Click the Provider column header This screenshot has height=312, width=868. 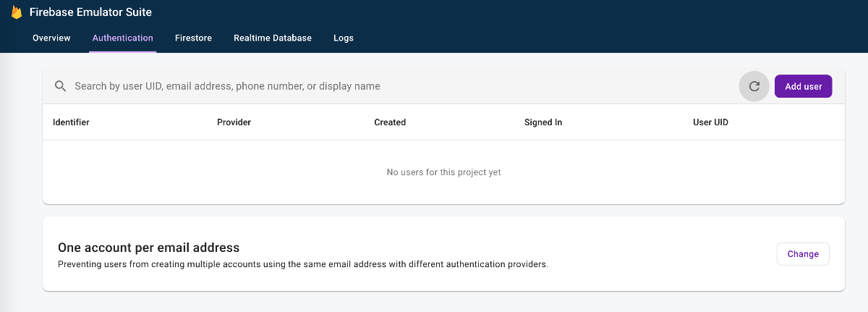pos(234,122)
